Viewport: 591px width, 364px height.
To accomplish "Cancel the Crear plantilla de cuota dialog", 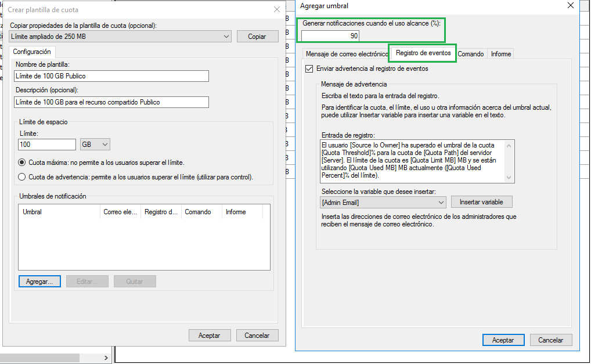I will click(x=257, y=336).
